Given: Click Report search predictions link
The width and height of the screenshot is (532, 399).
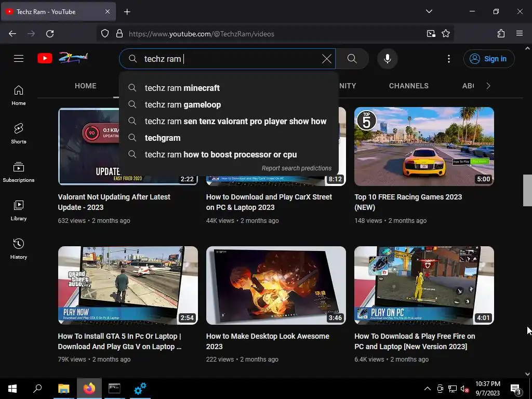Looking at the screenshot, I should coord(297,168).
